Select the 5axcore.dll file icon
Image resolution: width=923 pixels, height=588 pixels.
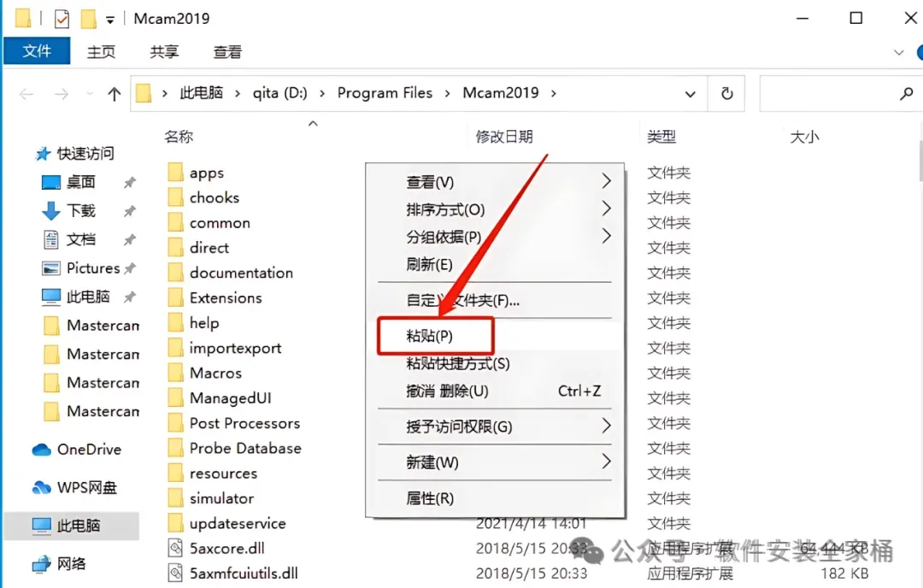pos(175,548)
